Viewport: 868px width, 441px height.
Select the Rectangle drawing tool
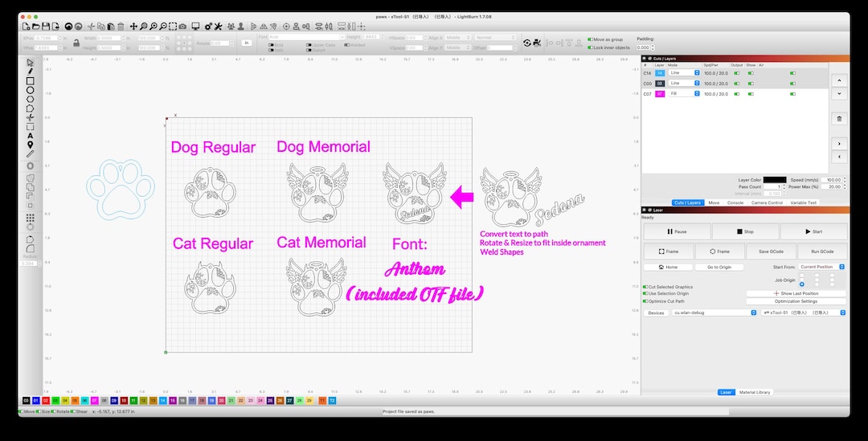(x=30, y=81)
